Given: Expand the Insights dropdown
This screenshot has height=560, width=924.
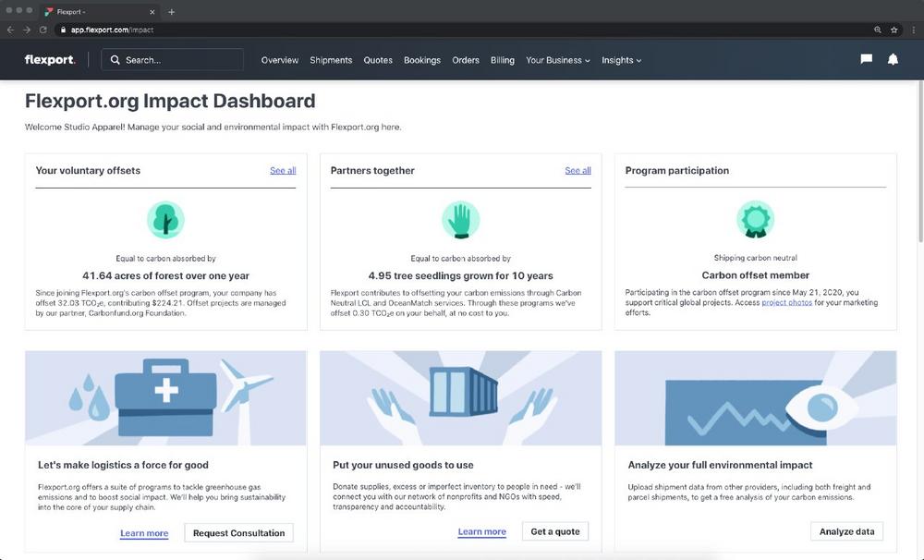Looking at the screenshot, I should [622, 60].
